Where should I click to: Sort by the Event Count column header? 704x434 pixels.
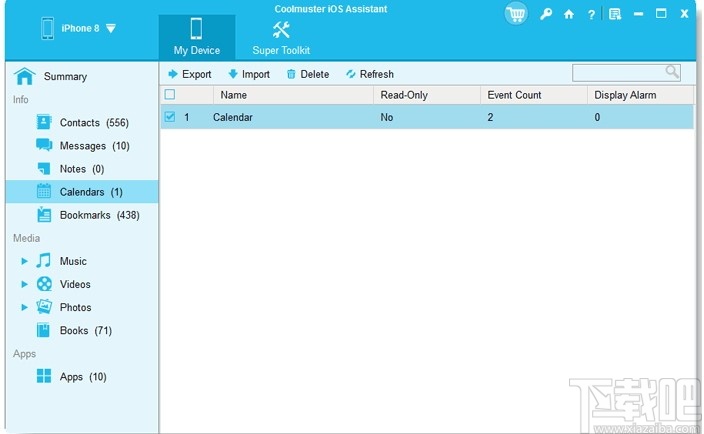[534, 95]
